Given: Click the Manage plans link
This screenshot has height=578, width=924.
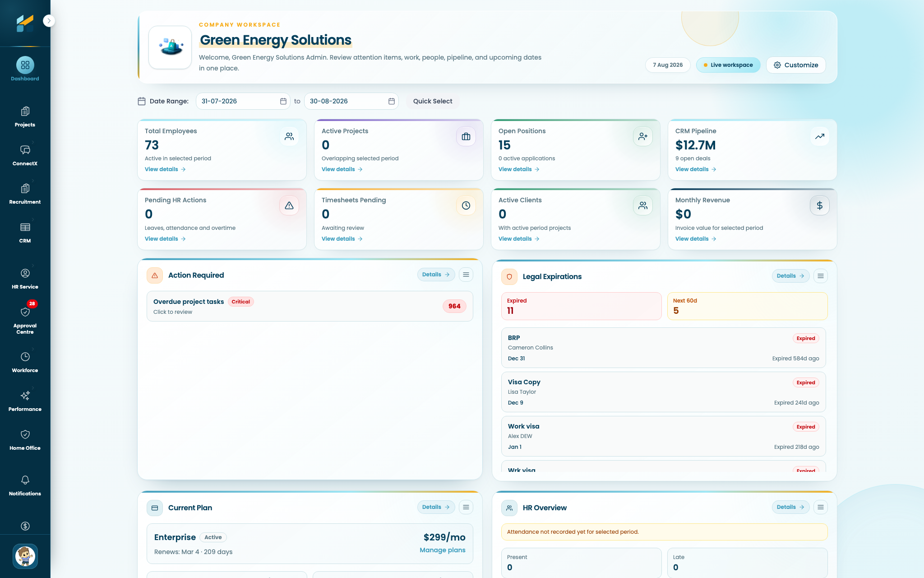Looking at the screenshot, I should click(442, 550).
